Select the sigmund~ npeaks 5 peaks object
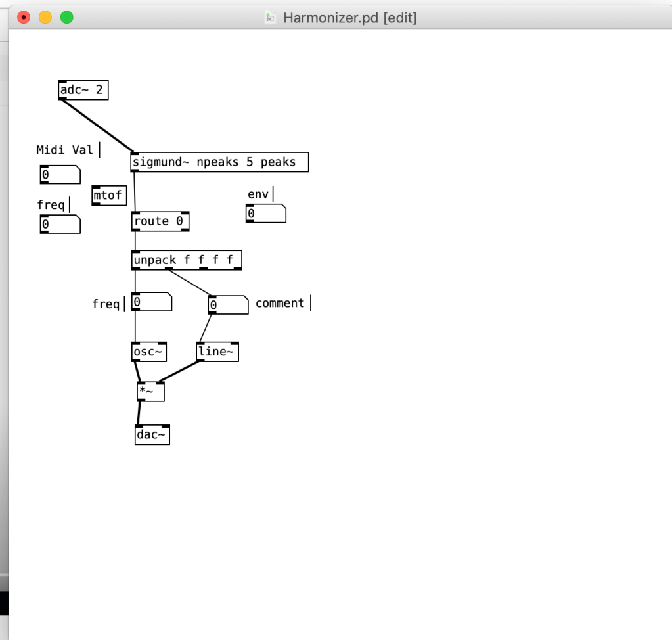This screenshot has height=640, width=672. [219, 162]
